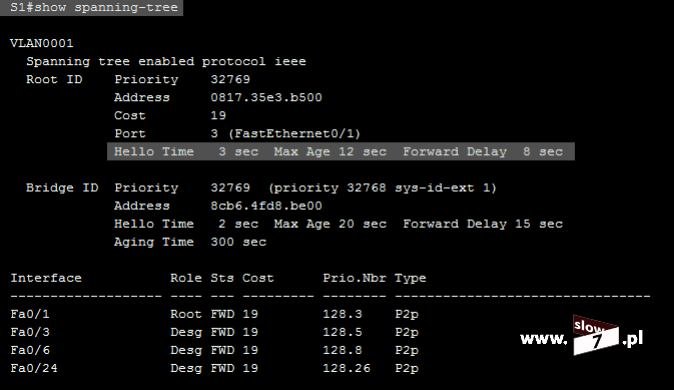Click the root Cost value 19
674x390 pixels.
point(218,116)
